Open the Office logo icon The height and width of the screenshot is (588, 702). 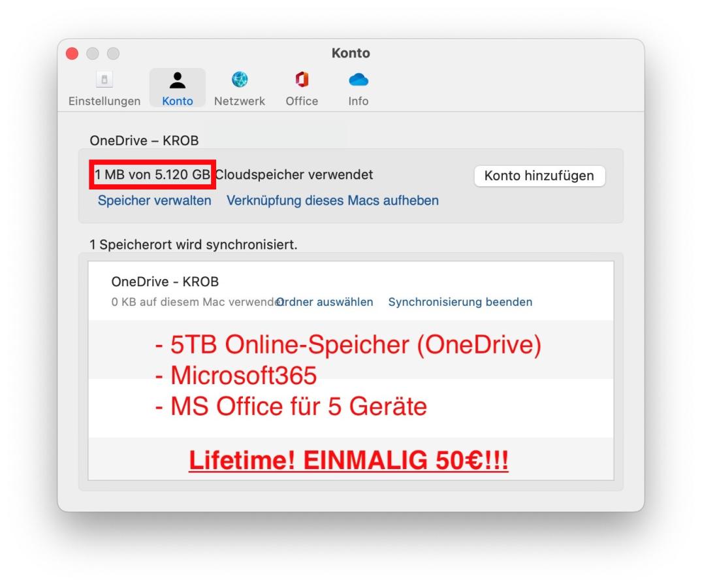click(302, 80)
